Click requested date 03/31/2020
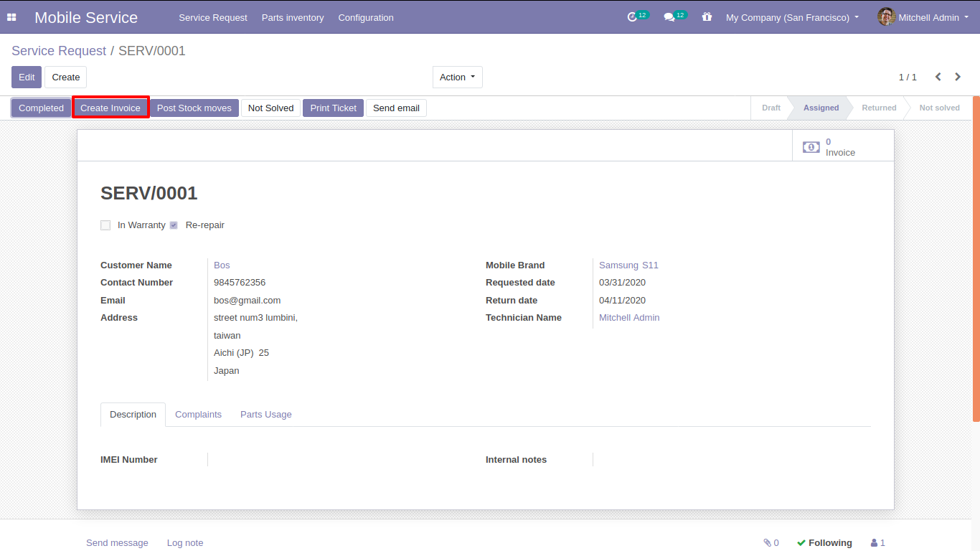 [623, 283]
